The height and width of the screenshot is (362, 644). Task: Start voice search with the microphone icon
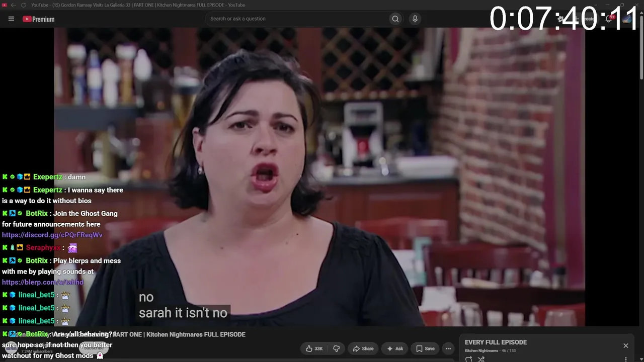415,19
